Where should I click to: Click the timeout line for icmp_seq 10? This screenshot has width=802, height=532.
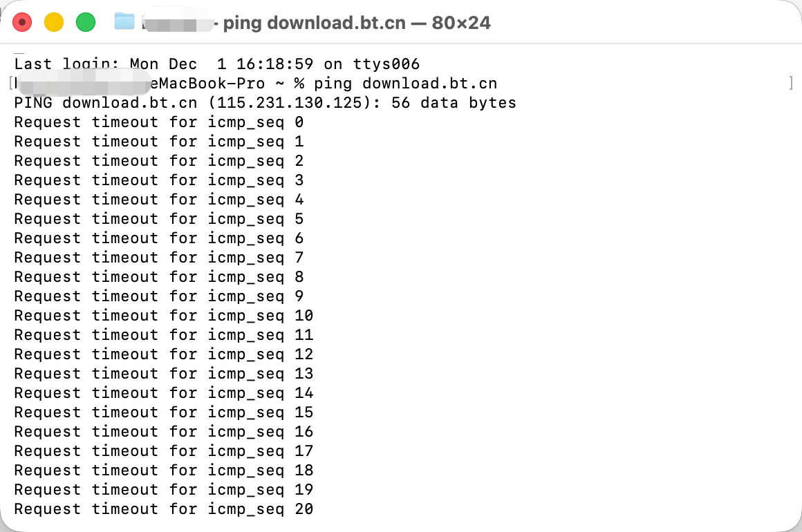[x=163, y=316]
